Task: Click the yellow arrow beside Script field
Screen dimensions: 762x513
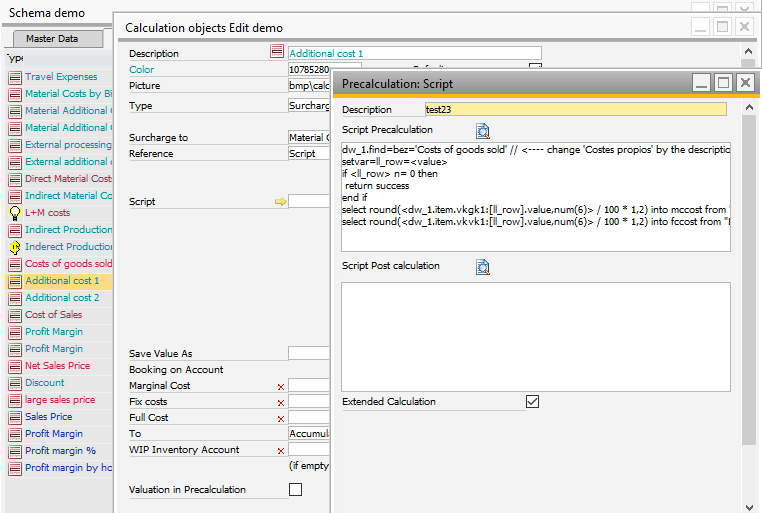Action: click(x=280, y=202)
